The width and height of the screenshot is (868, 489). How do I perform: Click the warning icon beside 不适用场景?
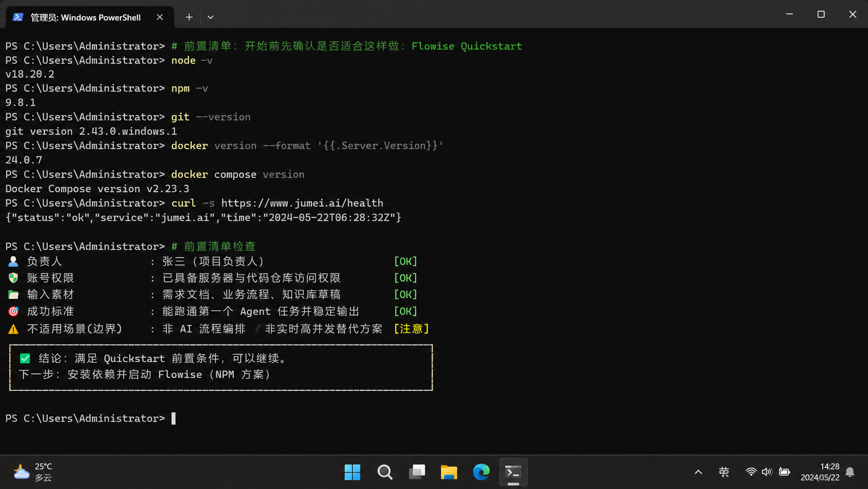13,329
